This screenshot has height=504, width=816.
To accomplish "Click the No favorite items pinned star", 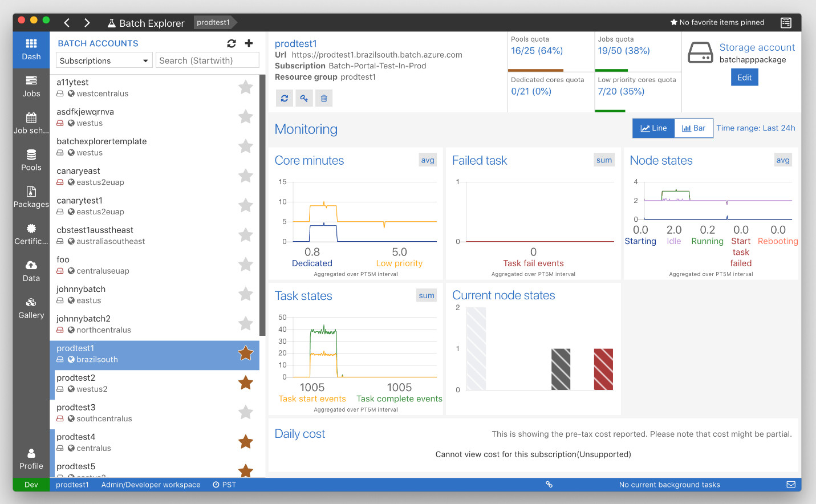I will coord(673,22).
